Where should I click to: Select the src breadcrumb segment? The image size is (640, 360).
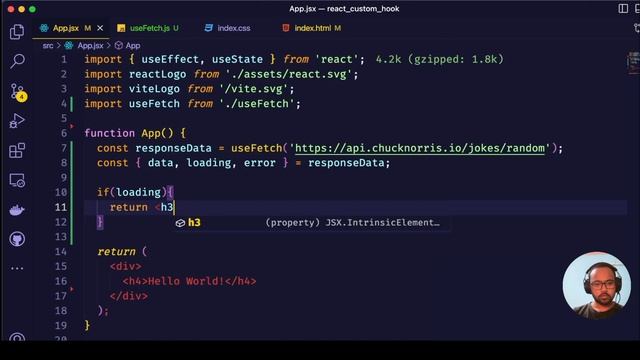point(48,46)
